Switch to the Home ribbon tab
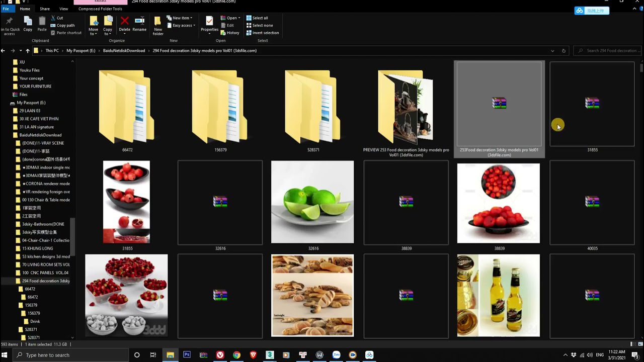Viewport: 644px width, 362px height. point(25,9)
